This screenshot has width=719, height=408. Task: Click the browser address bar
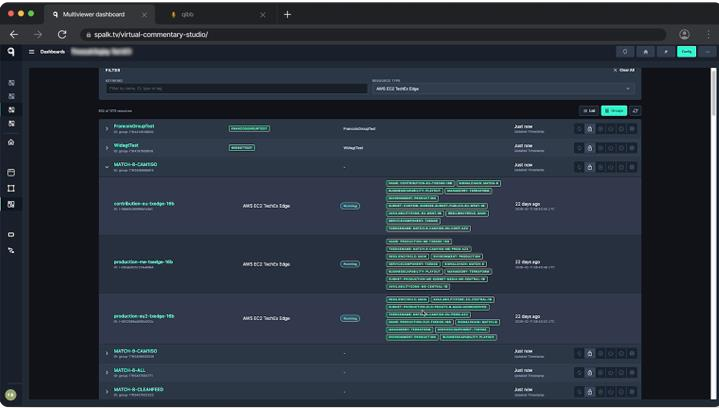[x=373, y=34]
